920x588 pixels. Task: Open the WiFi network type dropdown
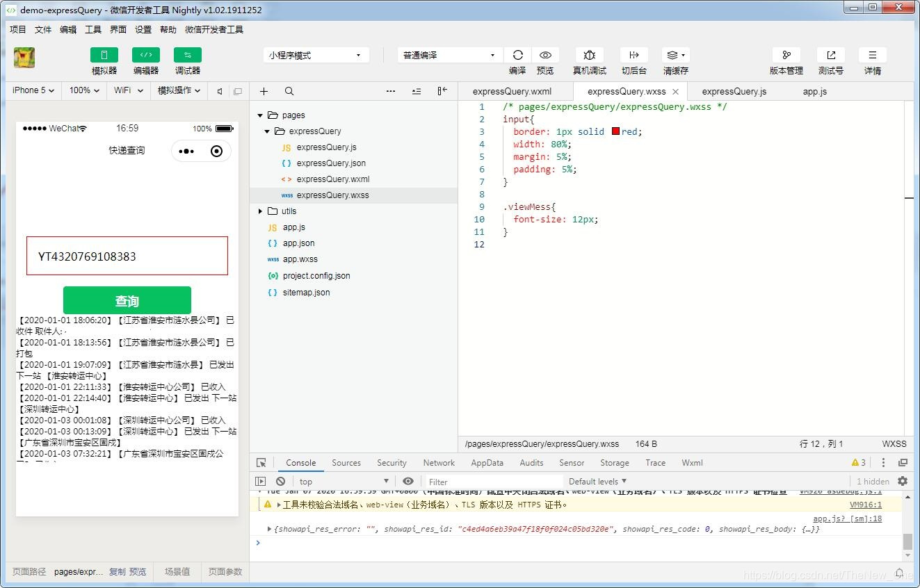point(129,90)
